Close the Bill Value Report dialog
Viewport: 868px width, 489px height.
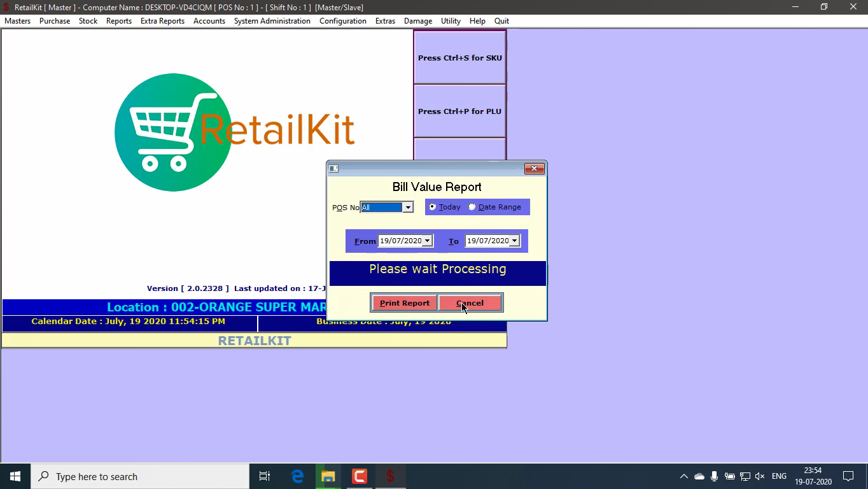pyautogui.click(x=534, y=168)
